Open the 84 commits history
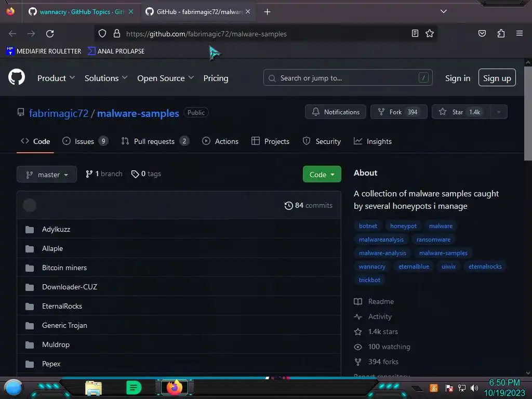 pyautogui.click(x=309, y=205)
